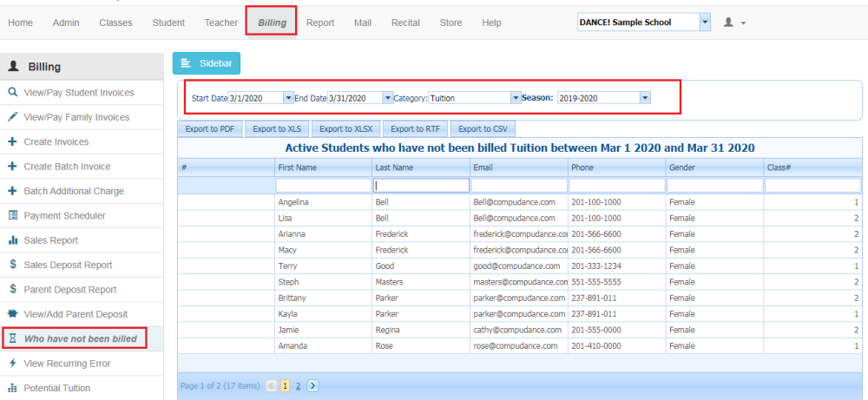The height and width of the screenshot is (400, 868).
Task: Click the lines icon on the Sidebar button
Action: pyautogui.click(x=186, y=63)
